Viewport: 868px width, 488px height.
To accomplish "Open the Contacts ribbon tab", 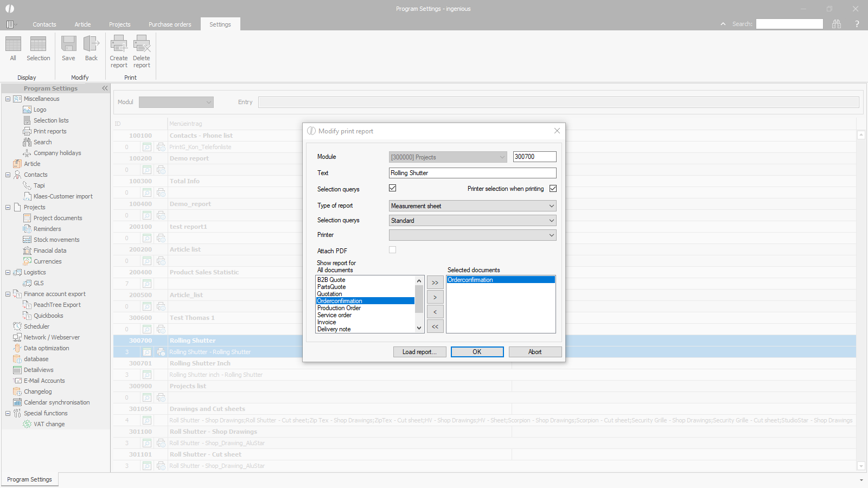I will tap(44, 24).
